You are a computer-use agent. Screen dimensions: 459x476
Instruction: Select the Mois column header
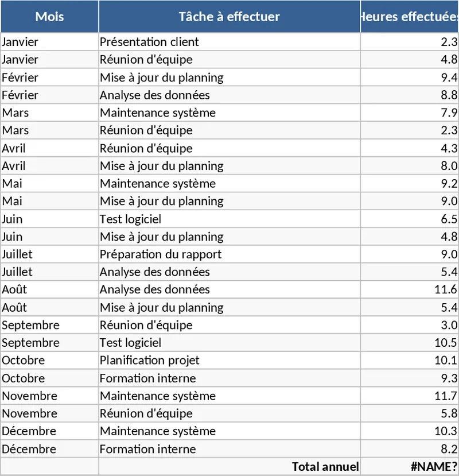49,17
